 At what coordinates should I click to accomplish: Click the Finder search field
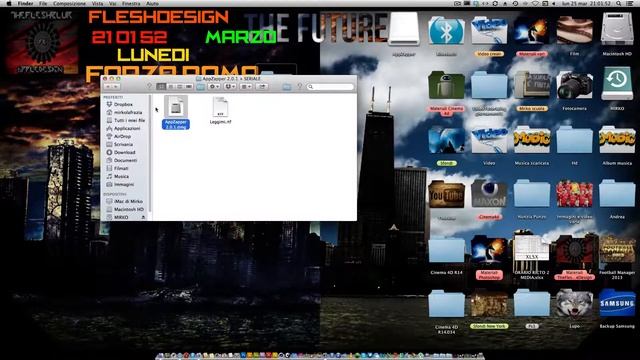331,87
